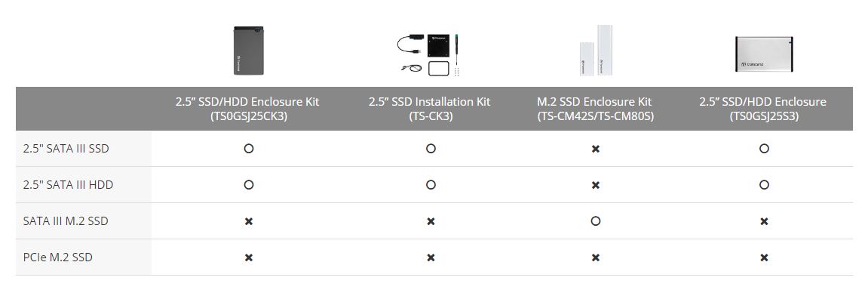Viewport: 868px width, 296px height.
Task: Click the white M.2 SSD Enclosure Kit image
Action: pyautogui.click(x=595, y=51)
